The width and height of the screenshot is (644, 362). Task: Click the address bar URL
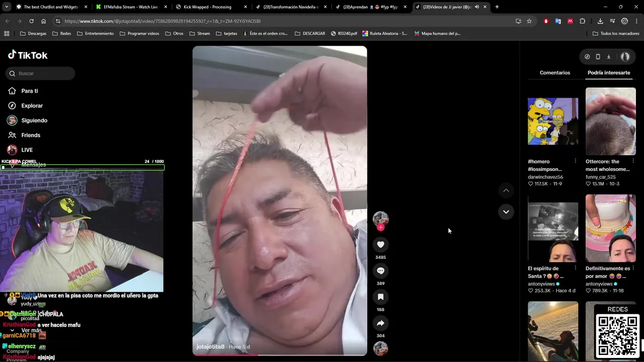pyautogui.click(x=163, y=21)
